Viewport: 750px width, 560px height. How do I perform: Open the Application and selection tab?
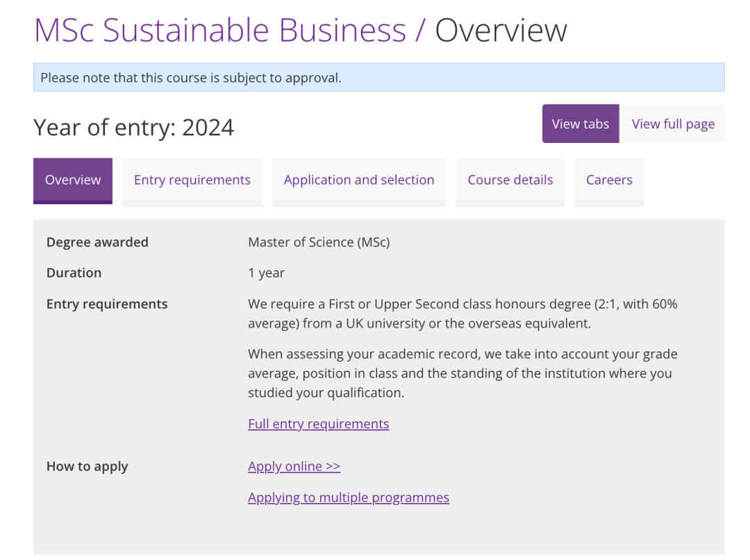tap(358, 180)
